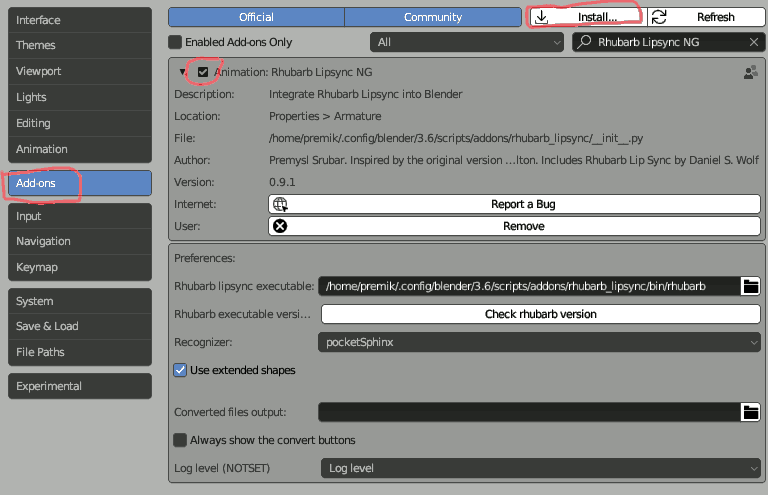This screenshot has width=768, height=495.
Task: Enable Always show the convert buttons
Action: tap(180, 440)
